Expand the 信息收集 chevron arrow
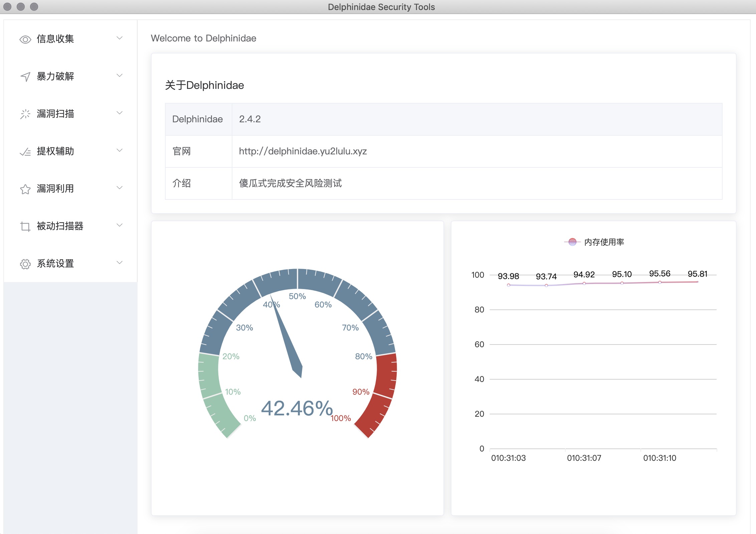The image size is (756, 534). (x=120, y=38)
